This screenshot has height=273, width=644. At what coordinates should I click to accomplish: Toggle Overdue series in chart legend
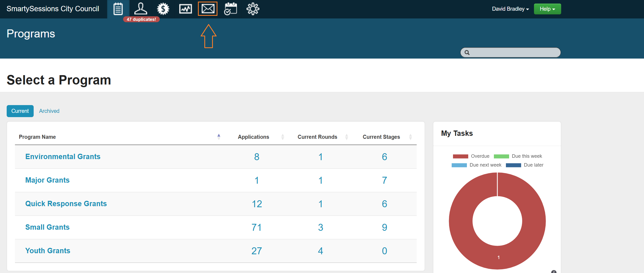(471, 156)
